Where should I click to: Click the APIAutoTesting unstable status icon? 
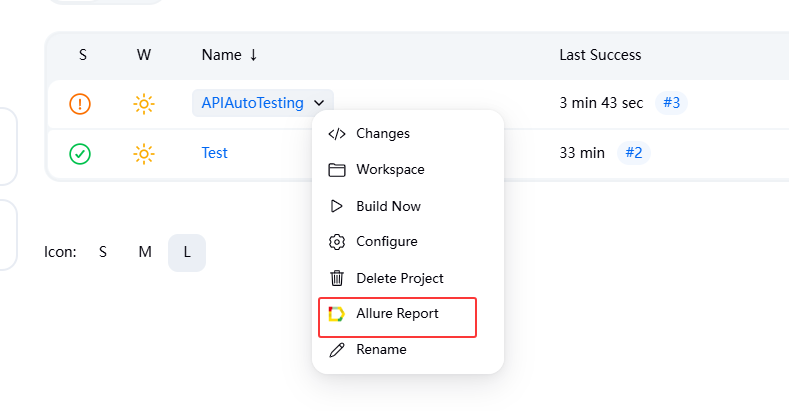click(81, 103)
